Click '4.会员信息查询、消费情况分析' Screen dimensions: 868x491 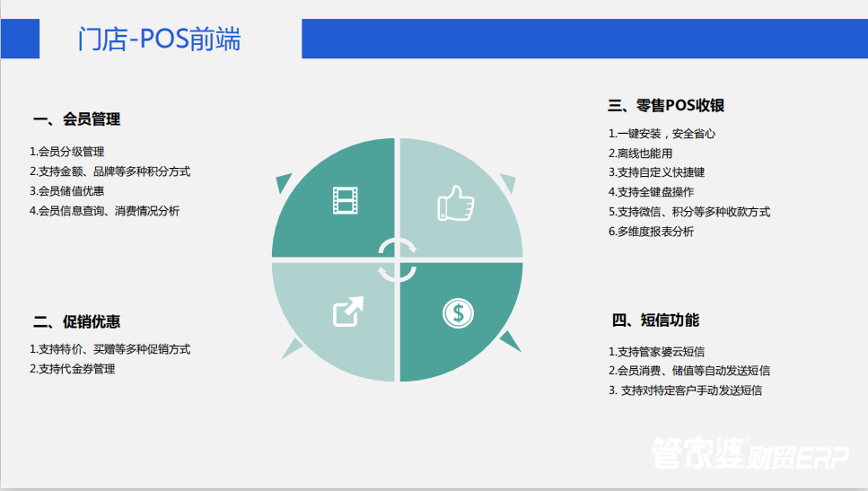pos(105,211)
